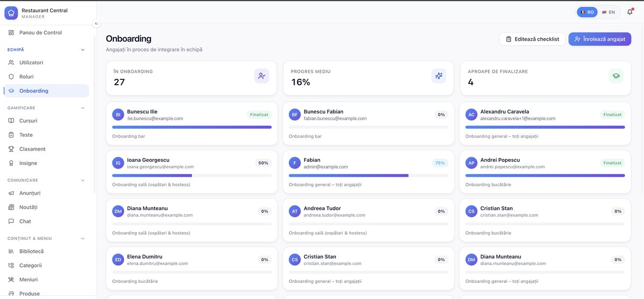
Task: Collapse the COMUNICARE section chevron
Action: pos(83,181)
